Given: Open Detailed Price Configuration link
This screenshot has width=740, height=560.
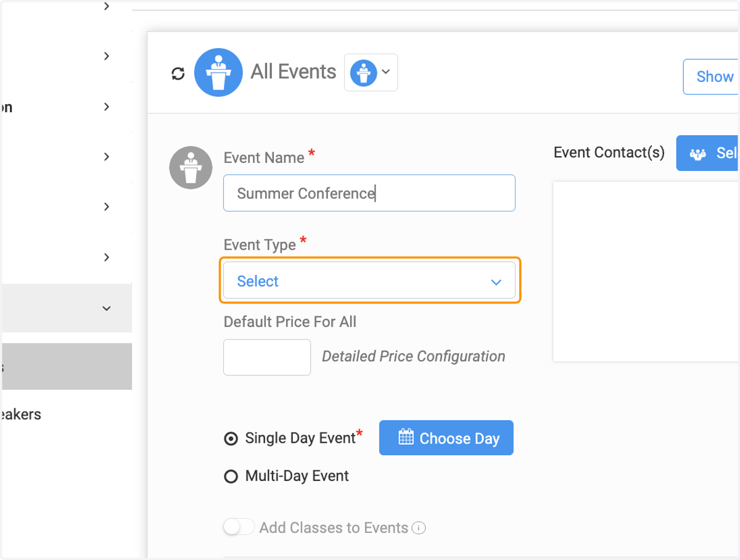Looking at the screenshot, I should click(x=413, y=356).
